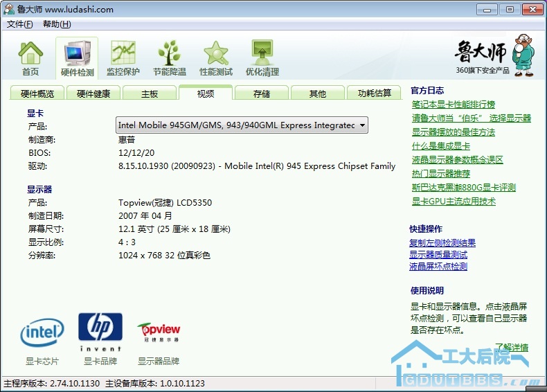The height and width of the screenshot is (392, 547).
Task: Switch to the 主板 tab
Action: (x=150, y=93)
